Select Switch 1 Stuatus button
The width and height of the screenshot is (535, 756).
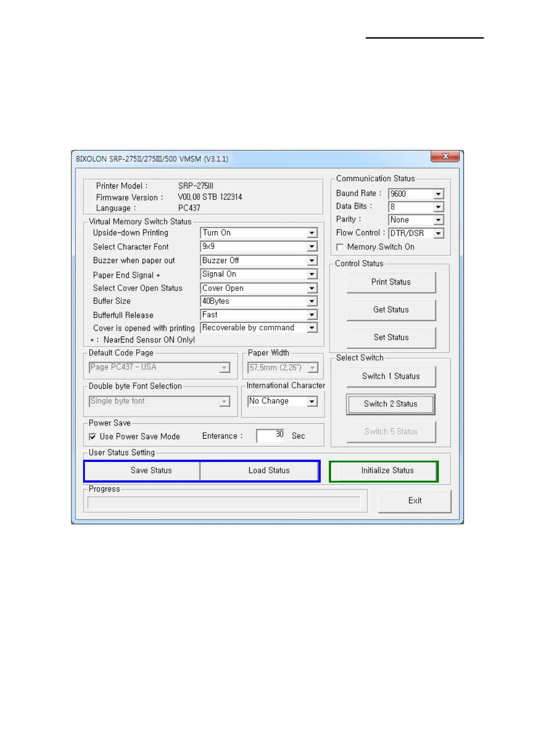(391, 377)
